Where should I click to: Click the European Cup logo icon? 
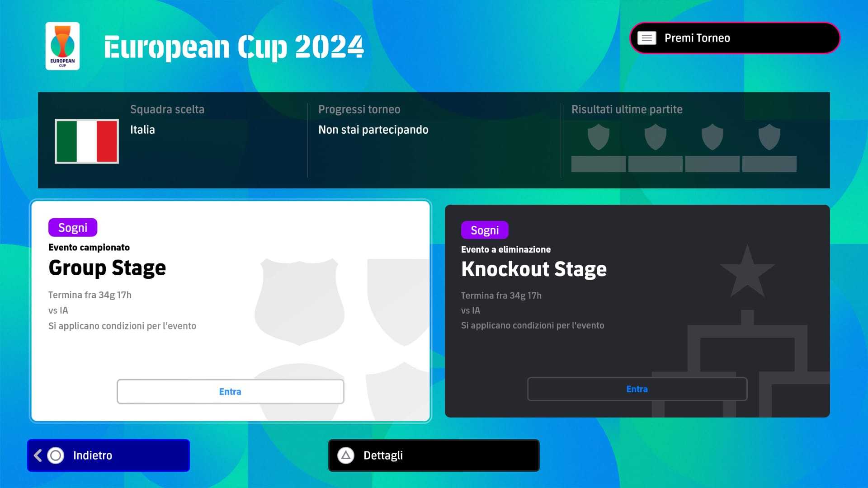pyautogui.click(x=62, y=46)
